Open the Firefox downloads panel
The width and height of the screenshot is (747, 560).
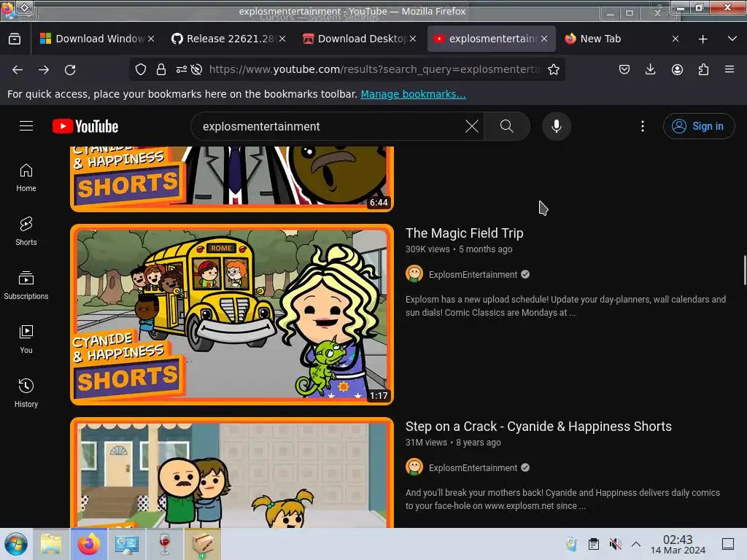[x=650, y=69]
